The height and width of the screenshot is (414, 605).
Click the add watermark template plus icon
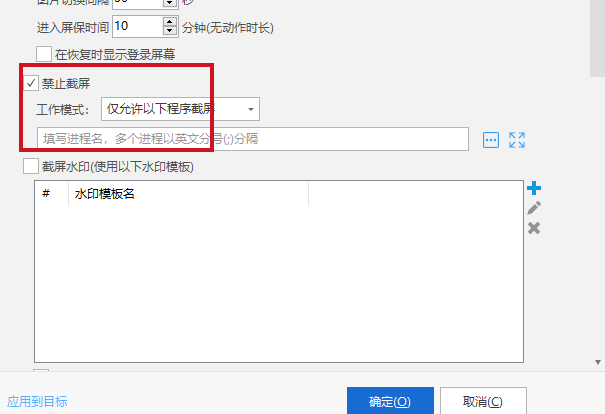click(x=534, y=188)
